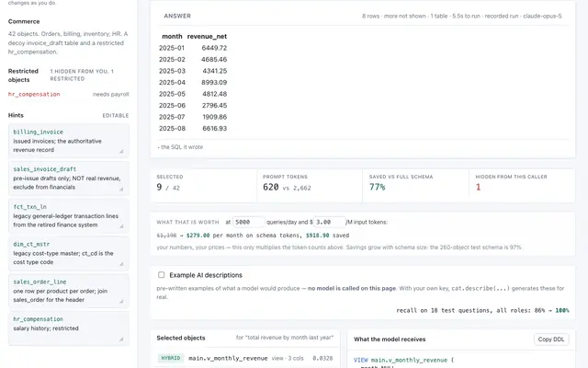Screen dimensions: 588x368
Task: Edit the dim_ct_mstr hint text box
Action: click(69, 254)
